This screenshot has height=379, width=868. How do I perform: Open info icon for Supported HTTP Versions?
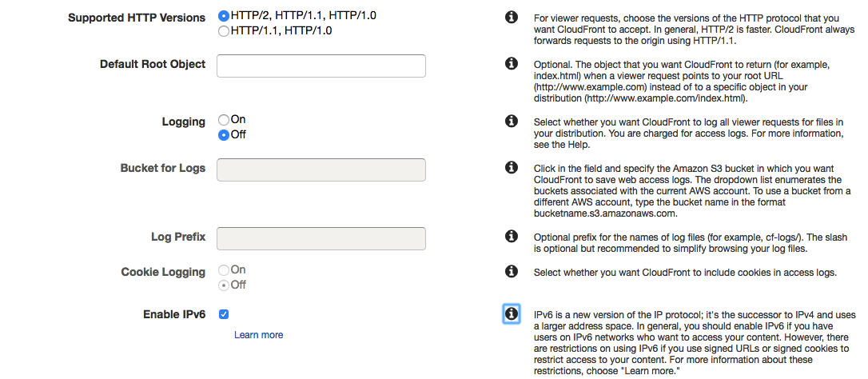point(512,17)
